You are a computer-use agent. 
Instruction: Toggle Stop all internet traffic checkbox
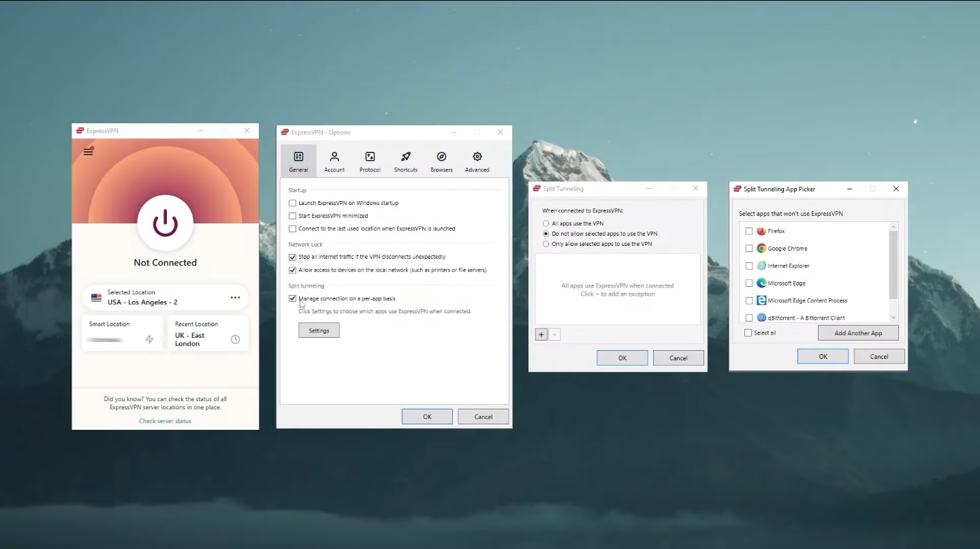click(292, 257)
